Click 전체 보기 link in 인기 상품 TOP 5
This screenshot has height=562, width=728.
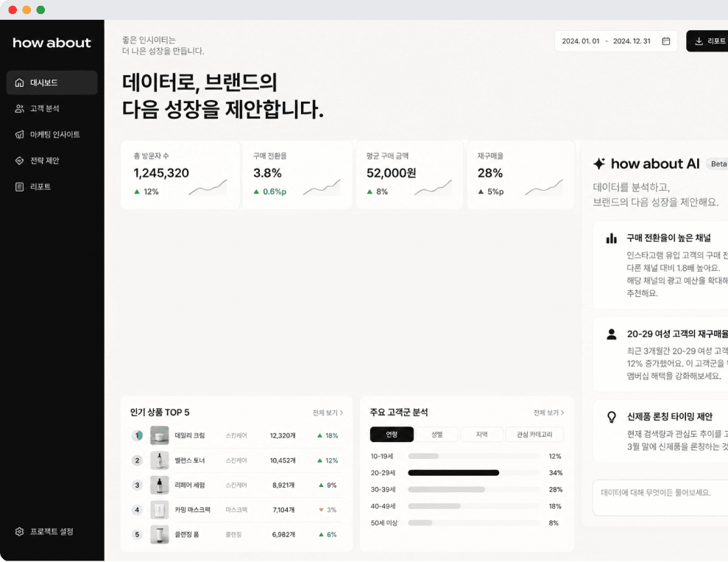click(x=328, y=412)
